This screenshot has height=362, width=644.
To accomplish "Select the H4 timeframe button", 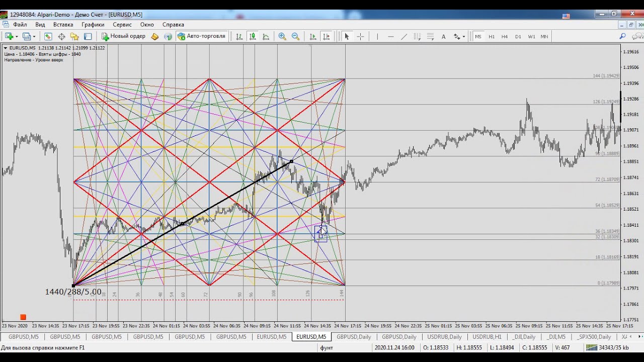I will (x=505, y=36).
